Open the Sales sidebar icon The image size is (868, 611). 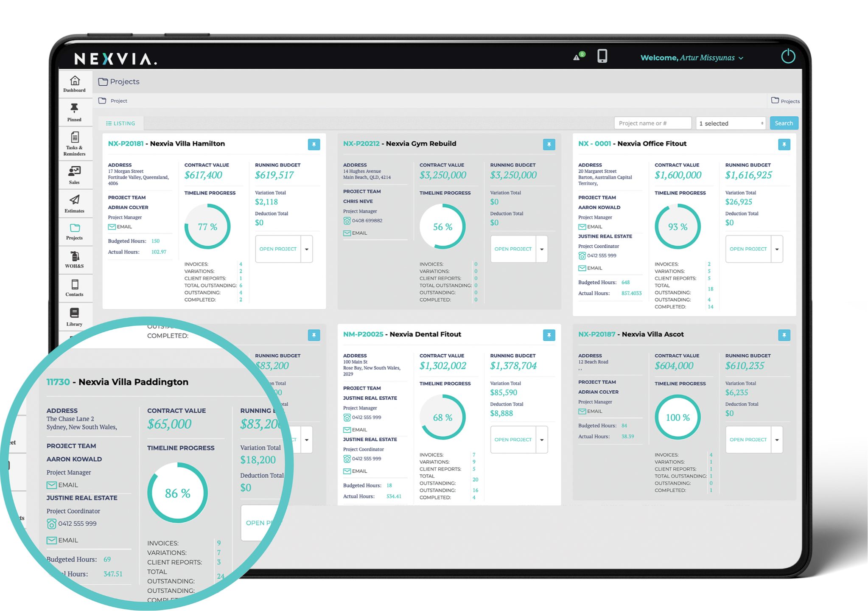point(74,175)
